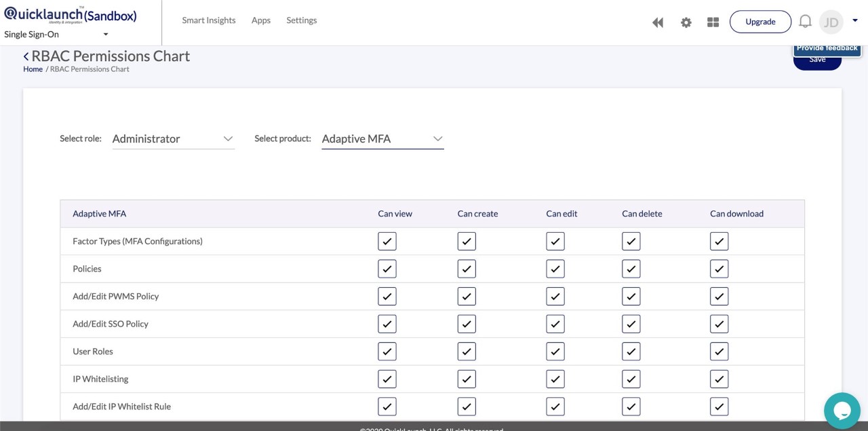The height and width of the screenshot is (431, 868).
Task: Click the Adaptive MFA table header
Action: 100,214
